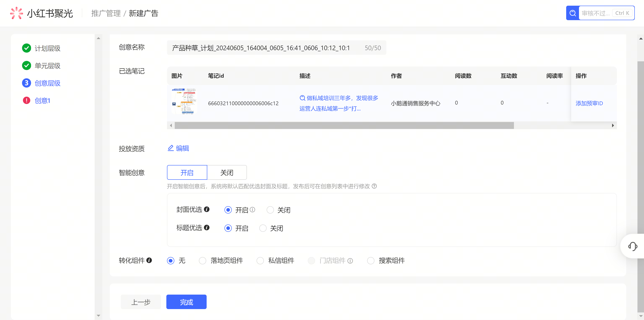Open 创意层级 step in sidebar
The width and height of the screenshot is (644, 320).
click(47, 83)
